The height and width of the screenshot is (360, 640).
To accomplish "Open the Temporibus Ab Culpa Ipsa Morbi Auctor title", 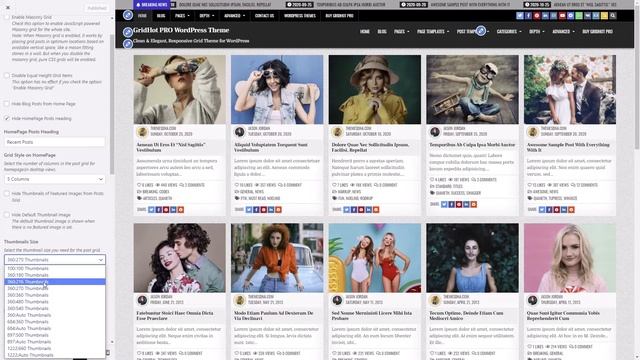I will 472,144.
